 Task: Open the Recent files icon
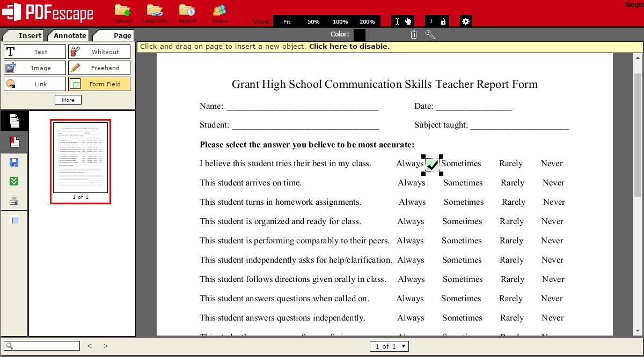pyautogui.click(x=187, y=11)
